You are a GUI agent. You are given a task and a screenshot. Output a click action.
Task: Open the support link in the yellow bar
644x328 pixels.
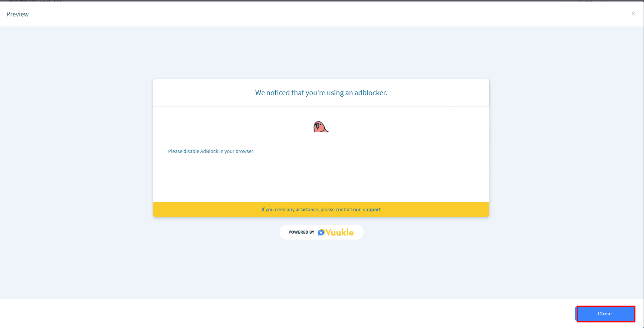click(x=372, y=210)
